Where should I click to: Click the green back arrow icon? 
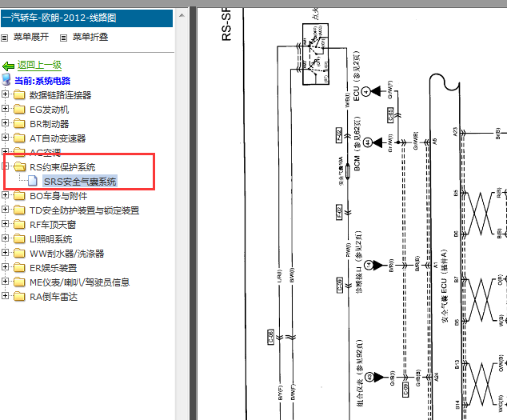coord(8,66)
